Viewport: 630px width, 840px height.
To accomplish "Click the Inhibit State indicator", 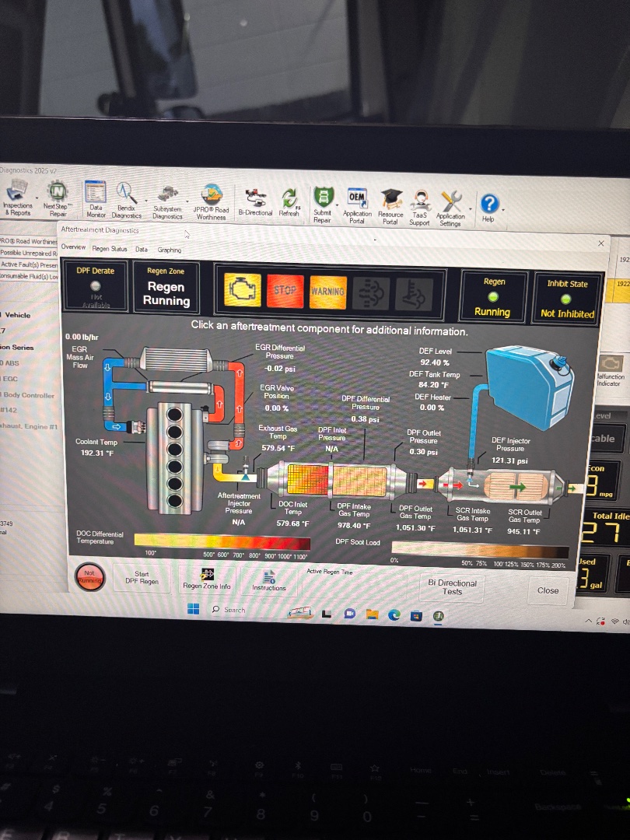I will point(567,299).
